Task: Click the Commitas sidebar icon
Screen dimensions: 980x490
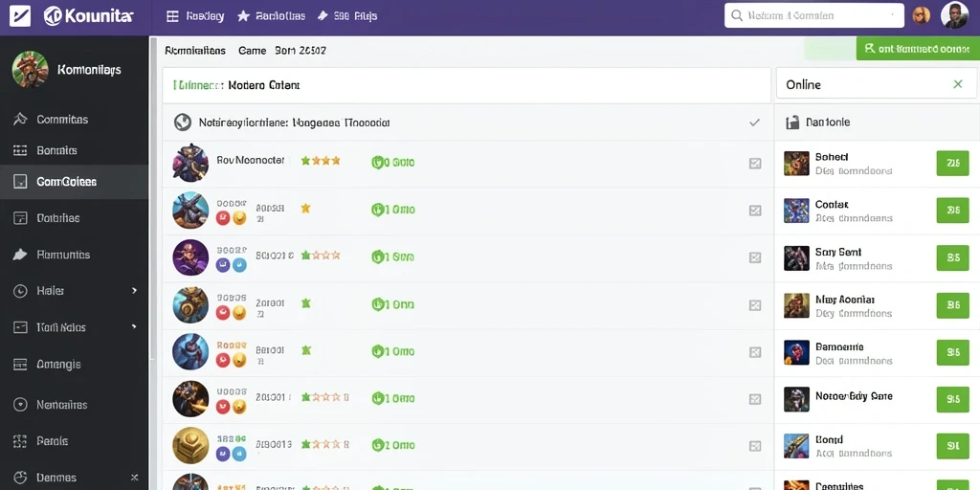Action: pyautogui.click(x=20, y=119)
